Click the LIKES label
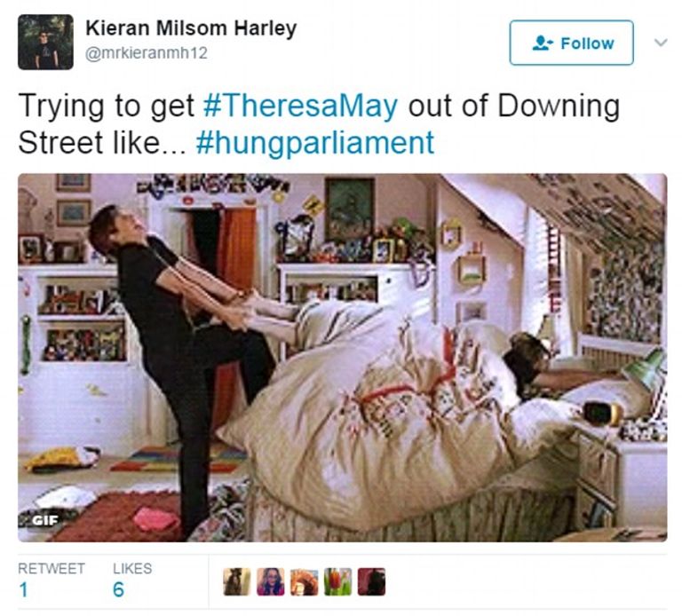Viewport: 682px width, 616px height. point(132,569)
